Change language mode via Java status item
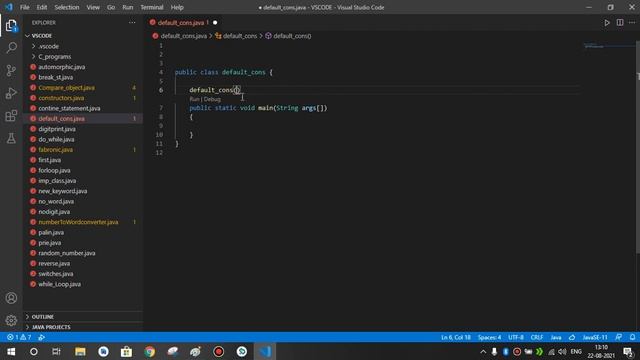The height and width of the screenshot is (360, 640). pyautogui.click(x=556, y=338)
